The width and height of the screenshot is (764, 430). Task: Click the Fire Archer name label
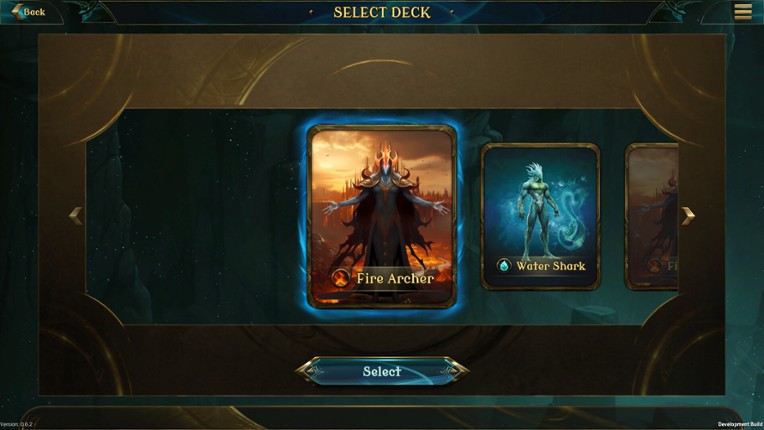coord(395,279)
